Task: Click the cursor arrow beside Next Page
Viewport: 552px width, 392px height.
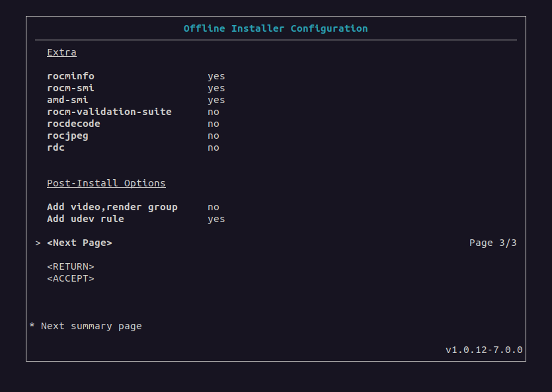Action: (x=38, y=243)
